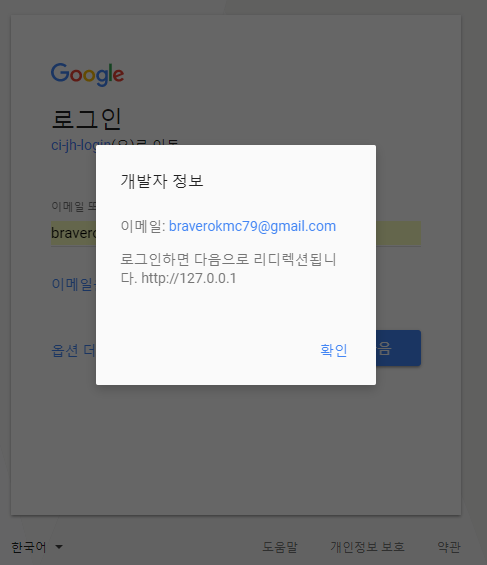Click the 개발자 정보 dialog title
The width and height of the screenshot is (487, 565).
(x=162, y=181)
